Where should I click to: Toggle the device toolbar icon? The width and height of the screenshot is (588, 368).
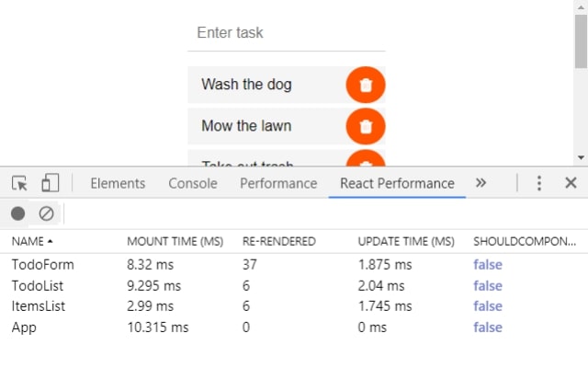click(51, 183)
